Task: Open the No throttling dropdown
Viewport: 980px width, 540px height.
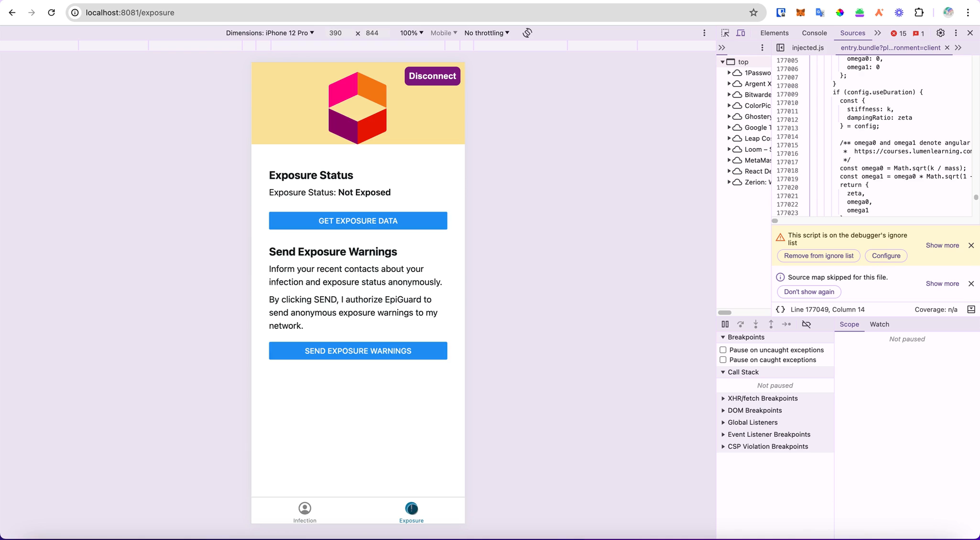Action: coord(487,33)
